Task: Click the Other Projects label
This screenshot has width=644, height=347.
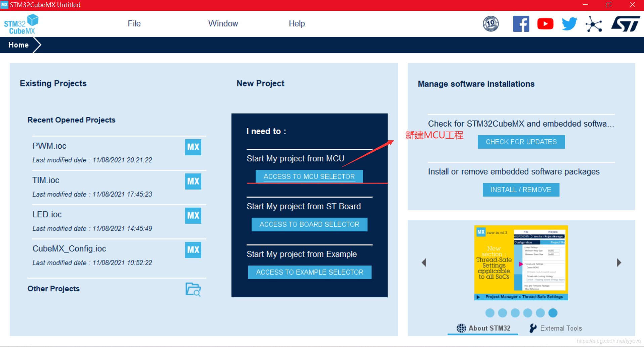Action: [x=53, y=289]
